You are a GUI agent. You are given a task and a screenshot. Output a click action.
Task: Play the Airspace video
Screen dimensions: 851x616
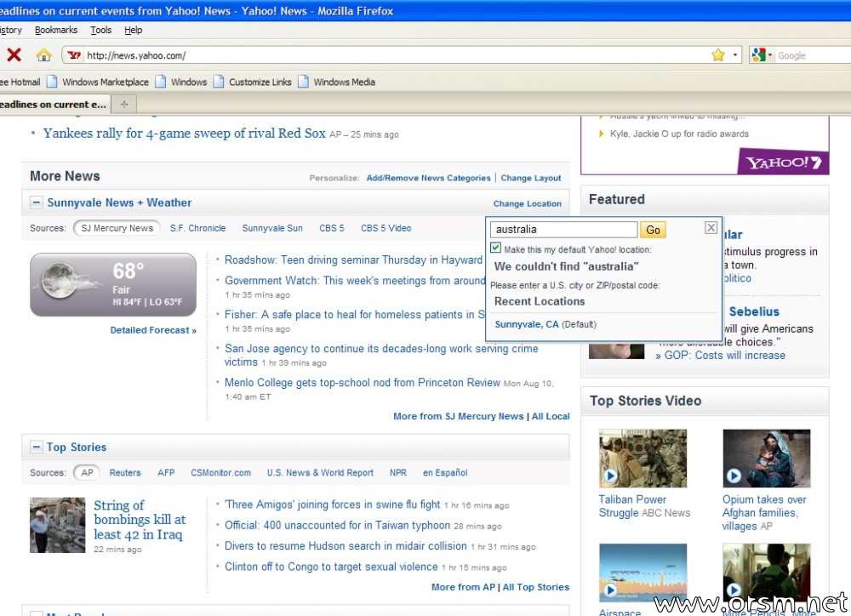click(x=610, y=590)
